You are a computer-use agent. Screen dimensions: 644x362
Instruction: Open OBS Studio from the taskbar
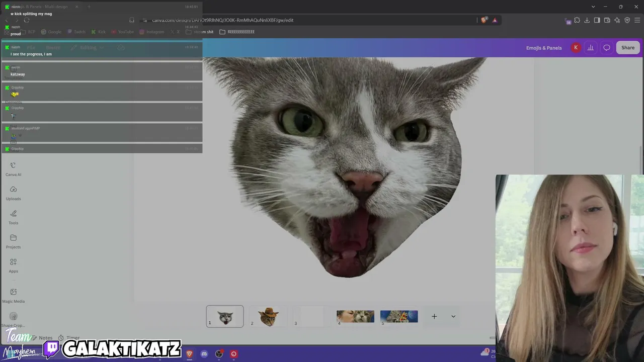click(219, 354)
